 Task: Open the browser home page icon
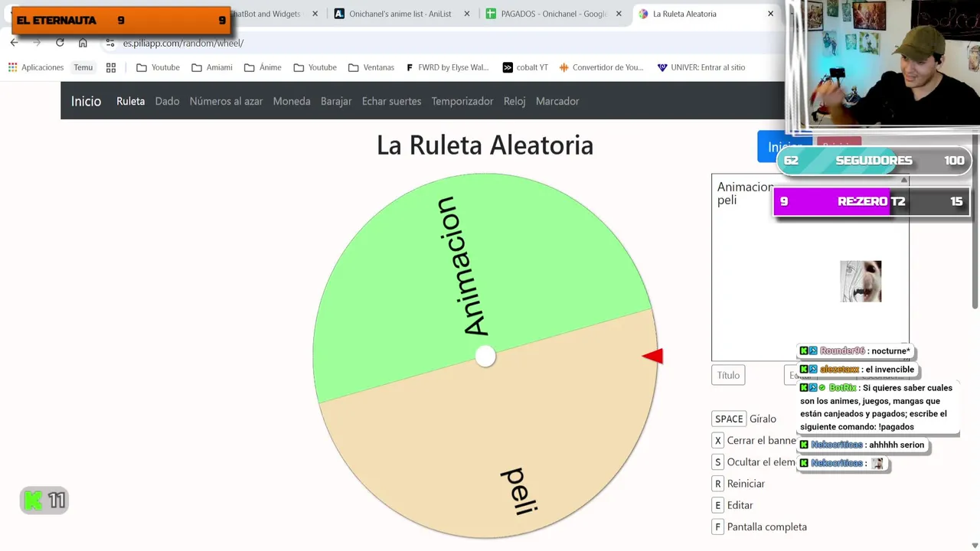(x=83, y=43)
